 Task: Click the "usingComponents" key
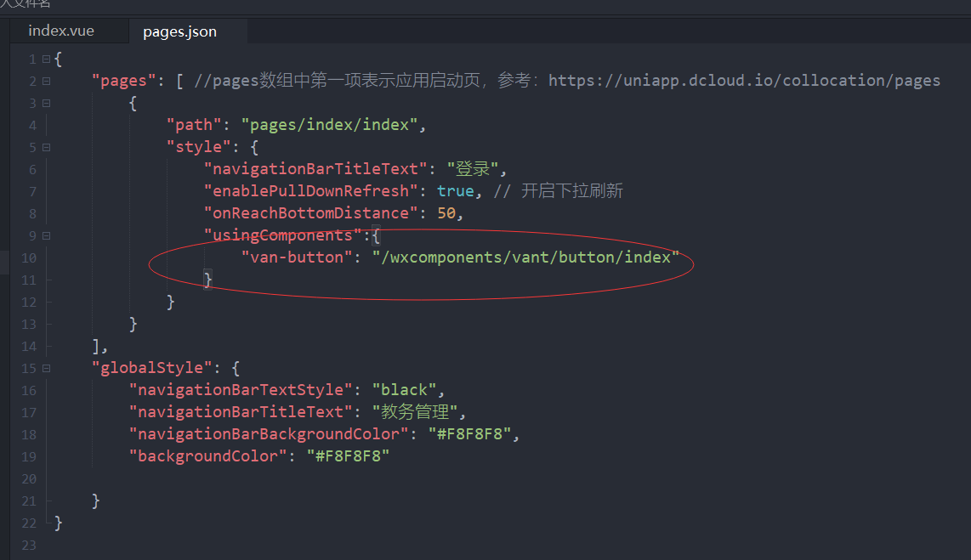click(283, 235)
